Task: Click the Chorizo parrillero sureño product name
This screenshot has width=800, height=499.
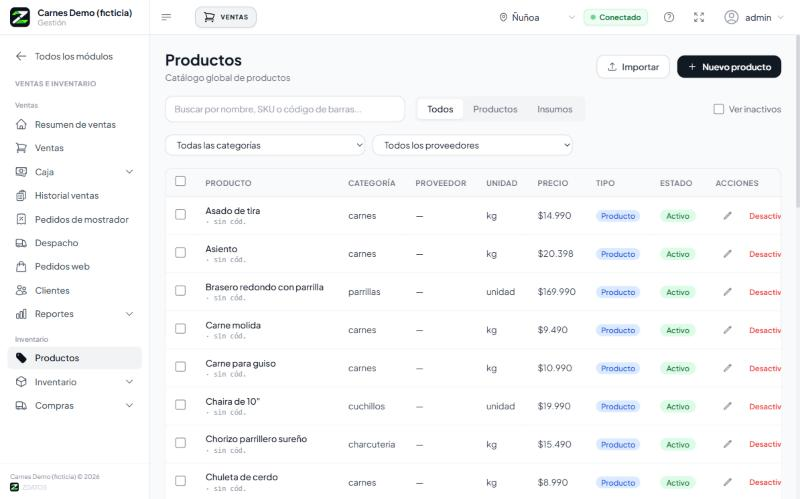Action: click(256, 439)
